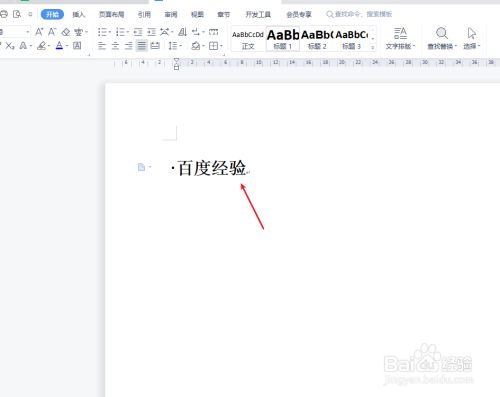Screen dimensions: 500x397
Task: Apply the Heading 2 (标题 2) style
Action: pyautogui.click(x=317, y=39)
